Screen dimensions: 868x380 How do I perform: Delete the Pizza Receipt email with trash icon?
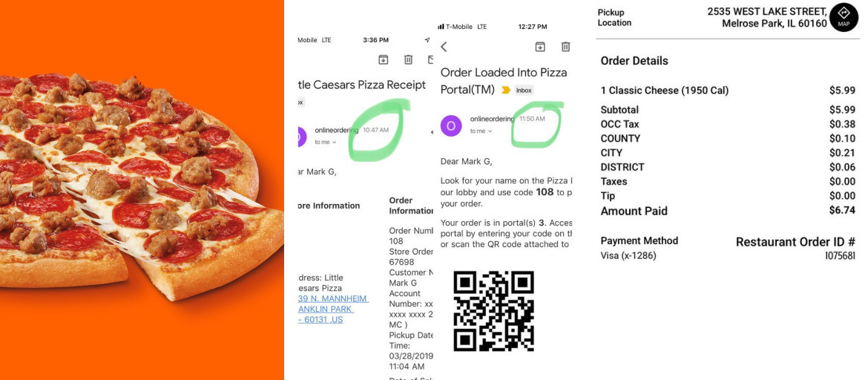[408, 59]
